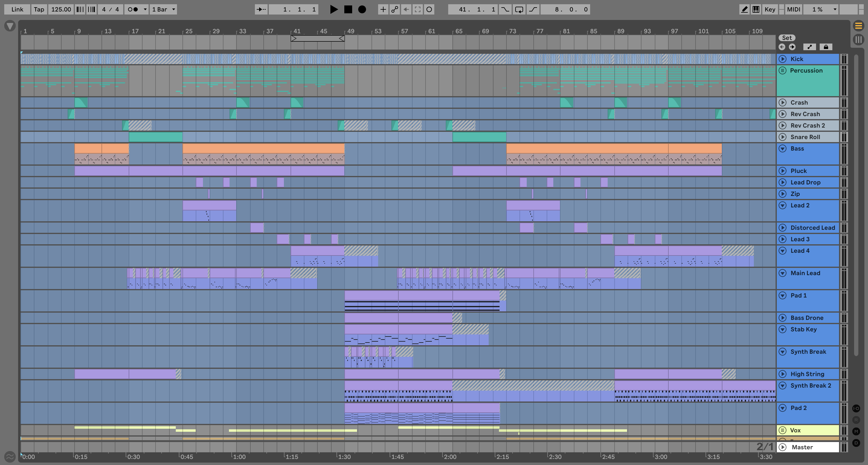Toggle computer MIDI keyboard icon
Viewport: 868px width, 465px height.
(x=756, y=9)
